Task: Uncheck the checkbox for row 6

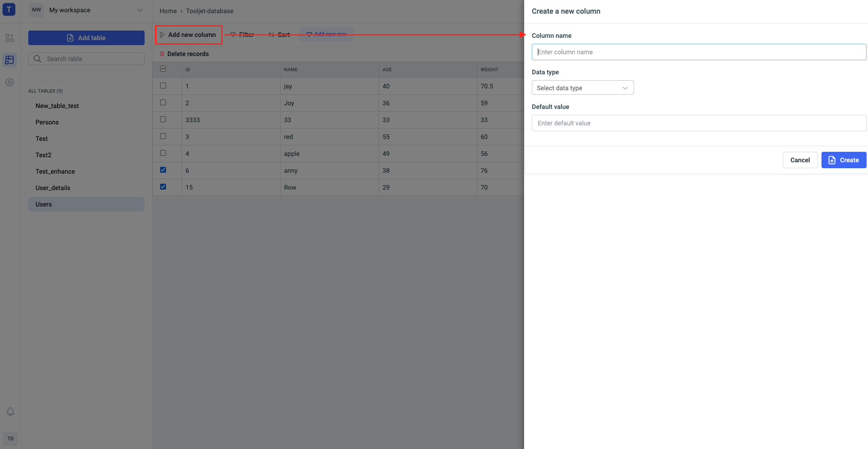Action: 163,170
